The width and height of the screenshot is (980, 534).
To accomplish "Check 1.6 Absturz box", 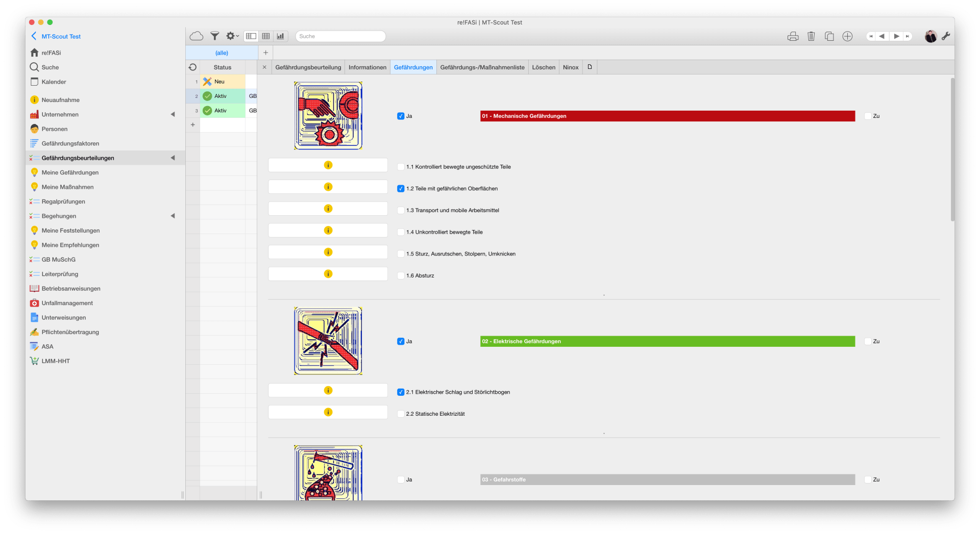I will [x=401, y=275].
